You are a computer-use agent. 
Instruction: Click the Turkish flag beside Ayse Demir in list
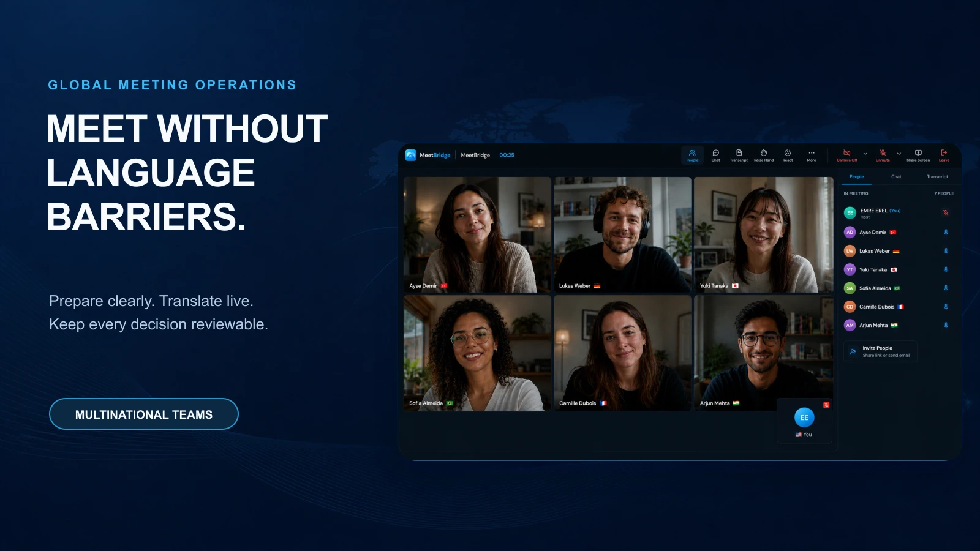coord(893,233)
